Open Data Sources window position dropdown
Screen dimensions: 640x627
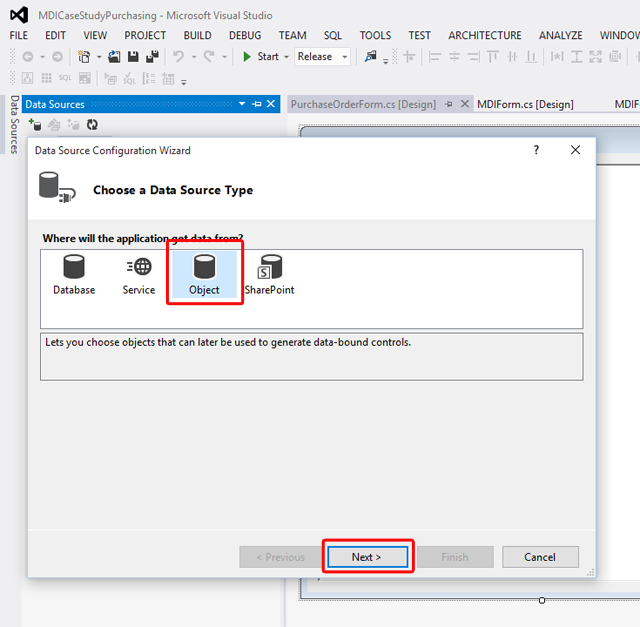pyautogui.click(x=242, y=104)
